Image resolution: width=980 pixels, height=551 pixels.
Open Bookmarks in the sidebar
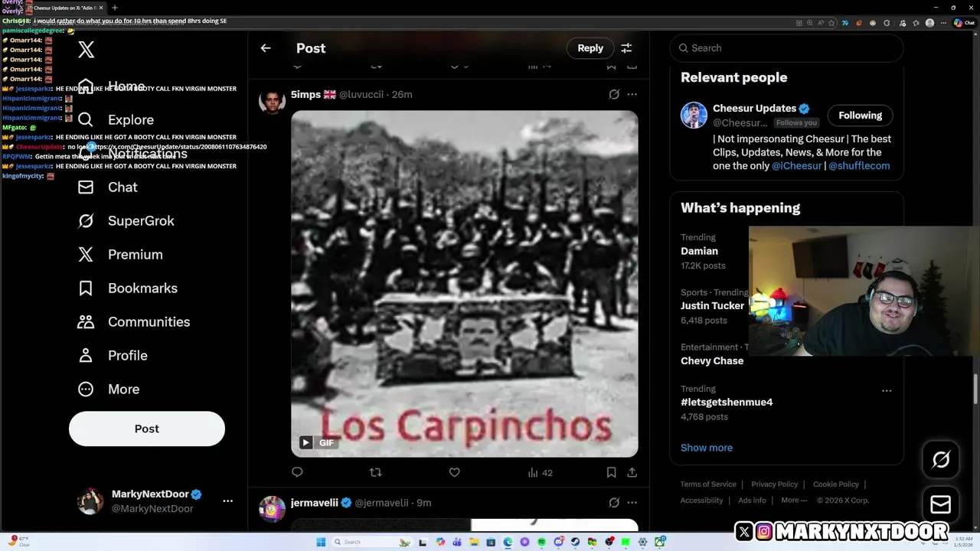127,288
